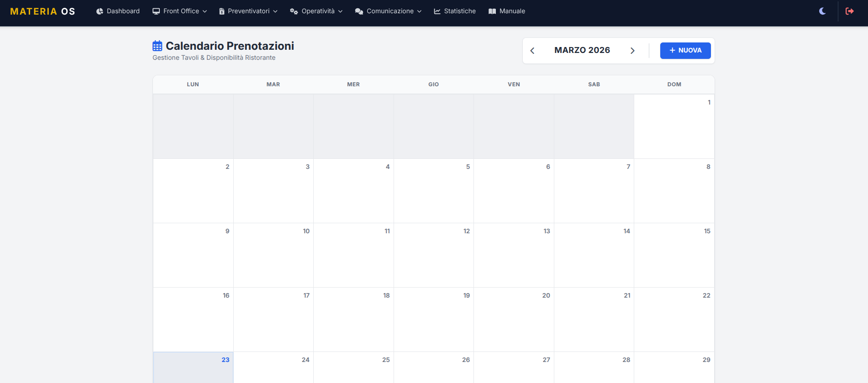Open the Statistiche menu item

coord(459,11)
